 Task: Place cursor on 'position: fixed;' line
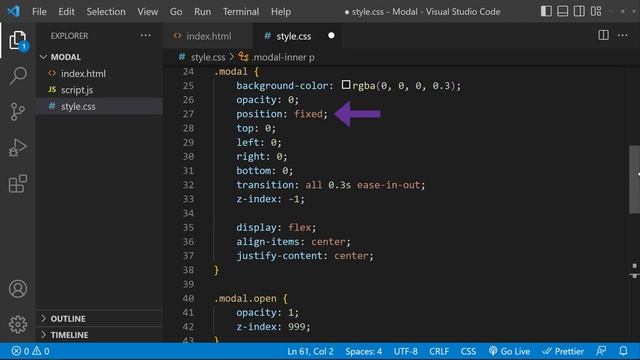point(282,114)
